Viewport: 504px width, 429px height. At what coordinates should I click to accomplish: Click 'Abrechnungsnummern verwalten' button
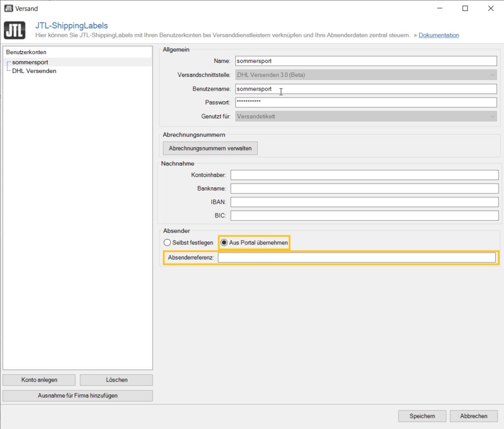(210, 148)
